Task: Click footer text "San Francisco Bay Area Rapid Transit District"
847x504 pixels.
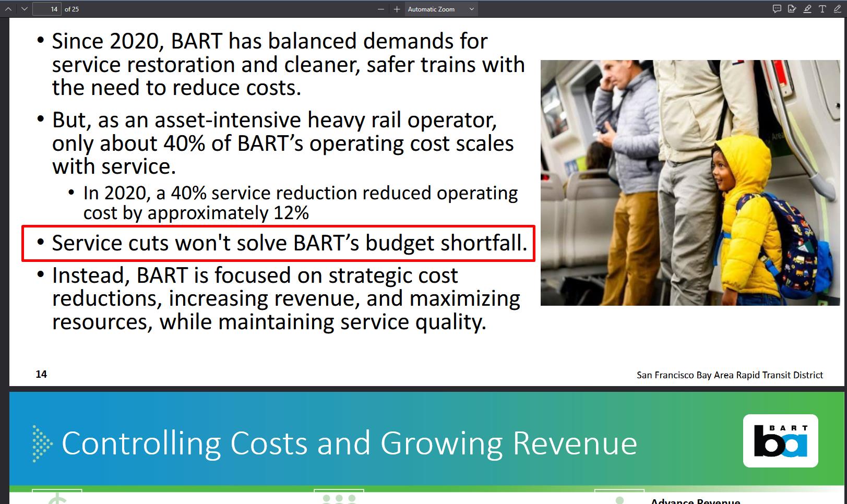Action: pyautogui.click(x=730, y=375)
